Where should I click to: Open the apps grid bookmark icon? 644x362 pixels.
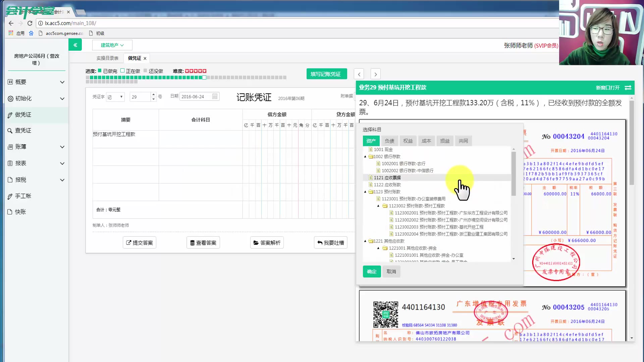point(11,33)
